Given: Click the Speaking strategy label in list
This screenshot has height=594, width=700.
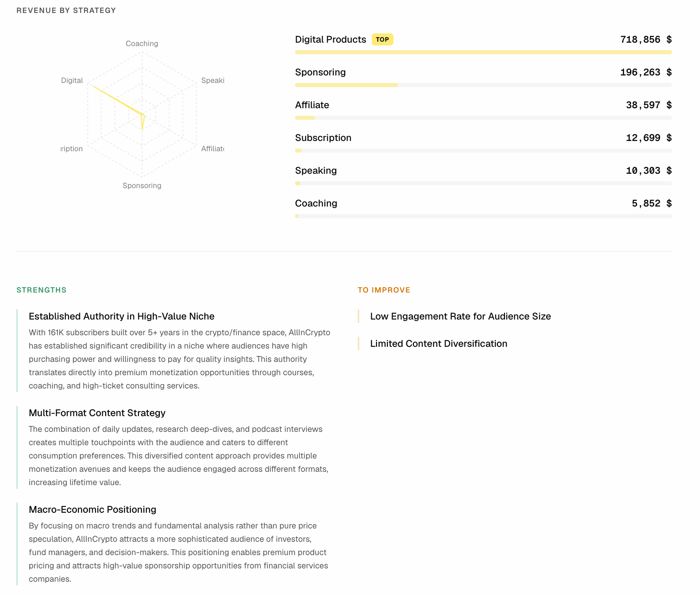Looking at the screenshot, I should [x=316, y=171].
